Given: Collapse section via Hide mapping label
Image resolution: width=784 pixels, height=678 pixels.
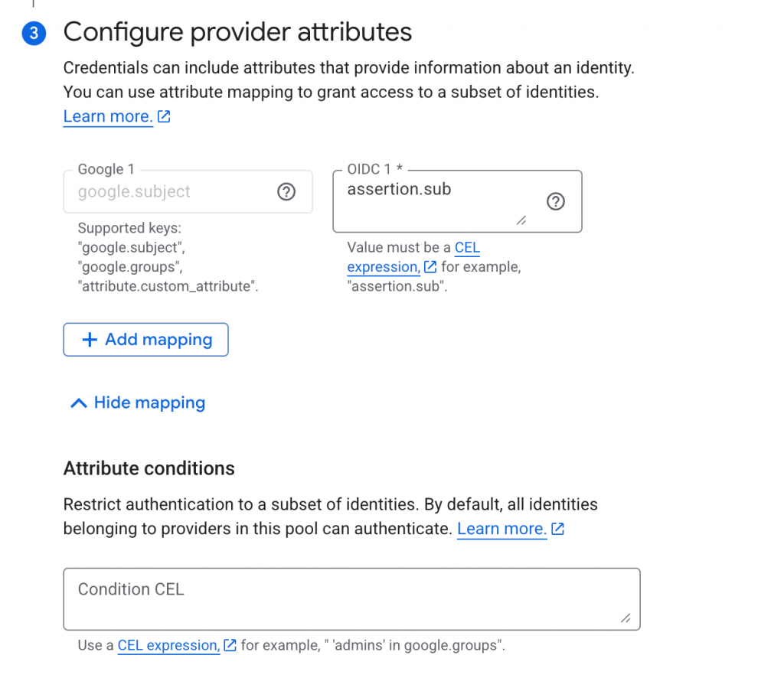Looking at the screenshot, I should point(149,403).
